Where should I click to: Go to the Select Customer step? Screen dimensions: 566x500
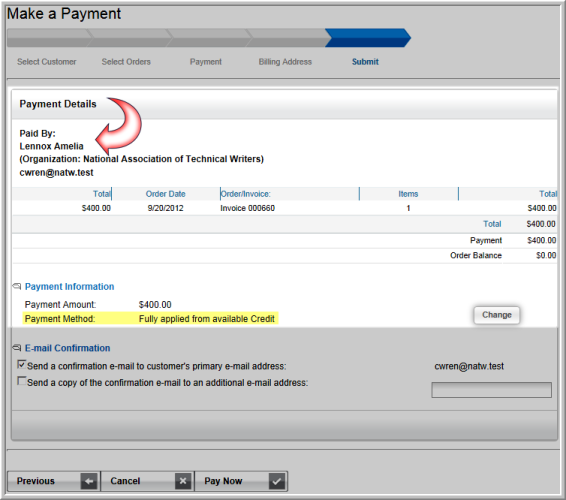(47, 62)
